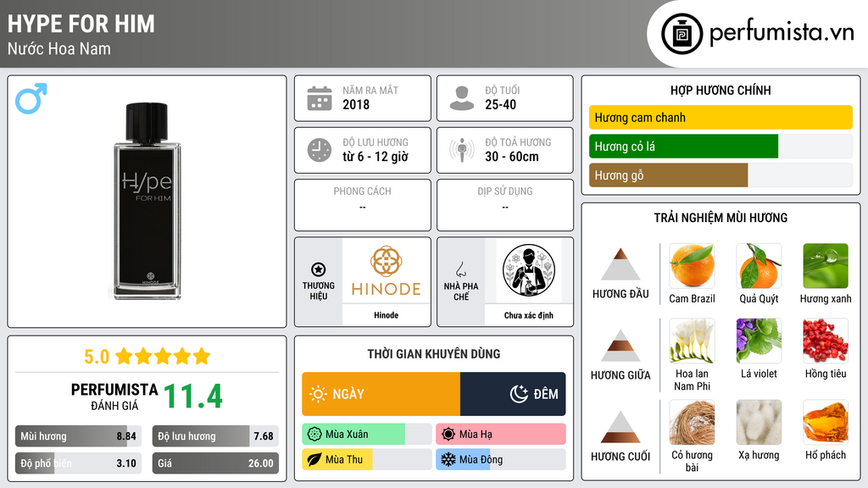Click the sun icon for Mùa Hạ
The image size is (868, 488).
coord(448,435)
